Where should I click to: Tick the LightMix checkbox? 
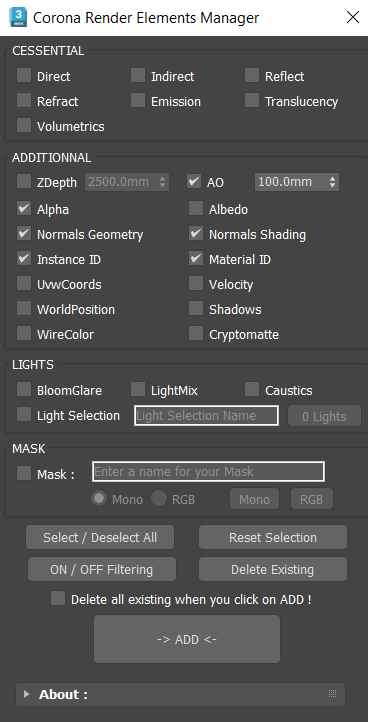point(138,389)
